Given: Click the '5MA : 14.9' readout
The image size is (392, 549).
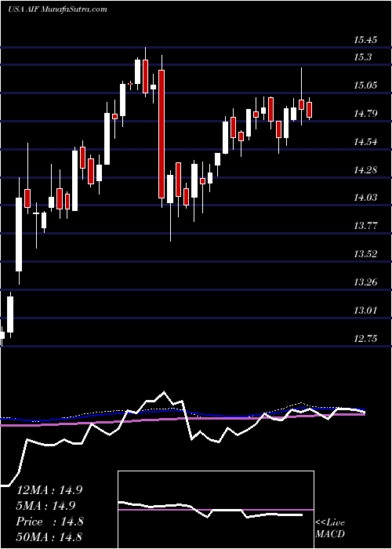Looking at the screenshot, I should tap(47, 506).
